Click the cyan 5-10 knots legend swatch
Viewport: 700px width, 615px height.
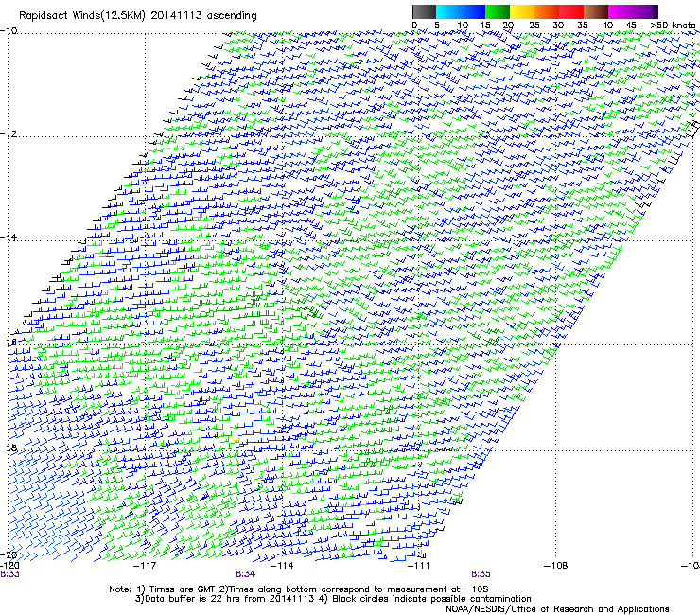pyautogui.click(x=448, y=11)
